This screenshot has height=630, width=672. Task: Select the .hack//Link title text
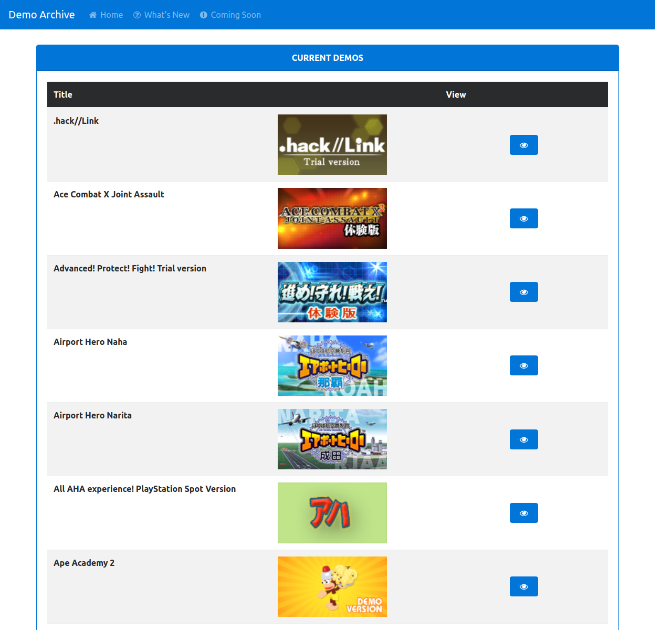[x=76, y=121]
